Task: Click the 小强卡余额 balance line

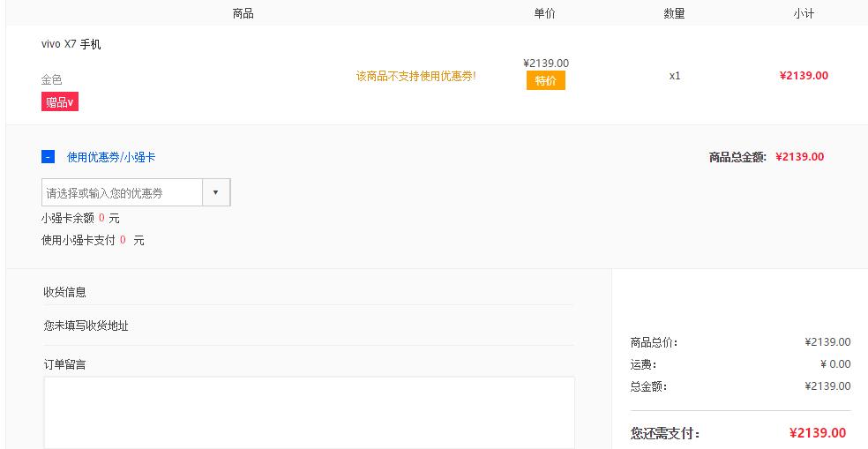Action: (x=80, y=218)
